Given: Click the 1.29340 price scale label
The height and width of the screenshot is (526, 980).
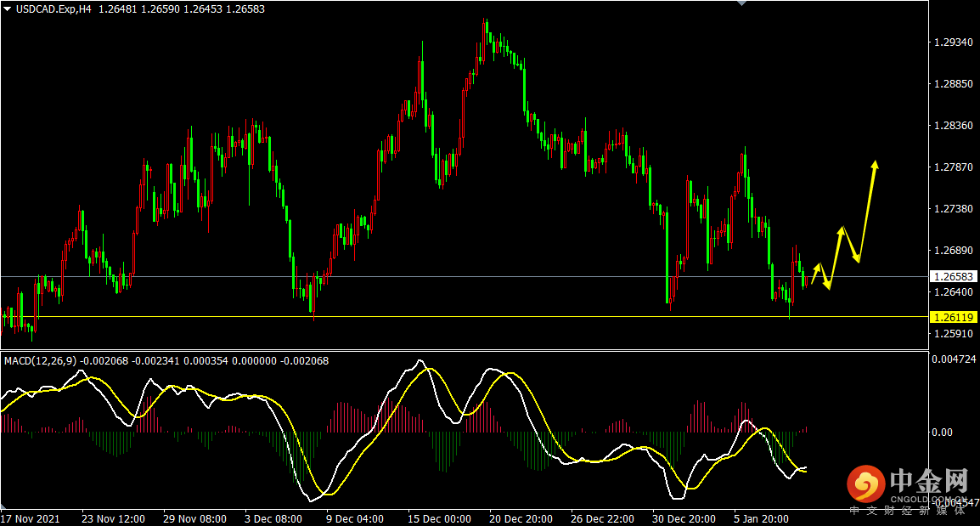Looking at the screenshot, I should click(x=952, y=42).
